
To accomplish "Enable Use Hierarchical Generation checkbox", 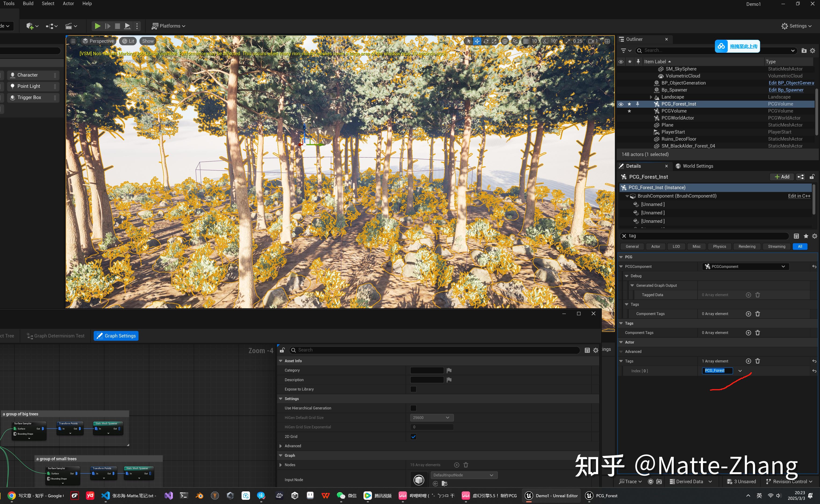I will click(413, 408).
